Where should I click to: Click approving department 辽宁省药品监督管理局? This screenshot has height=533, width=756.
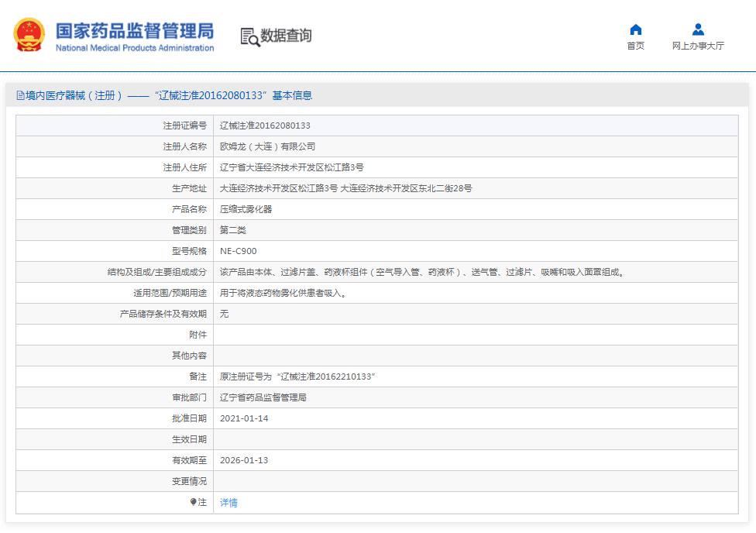[263, 397]
